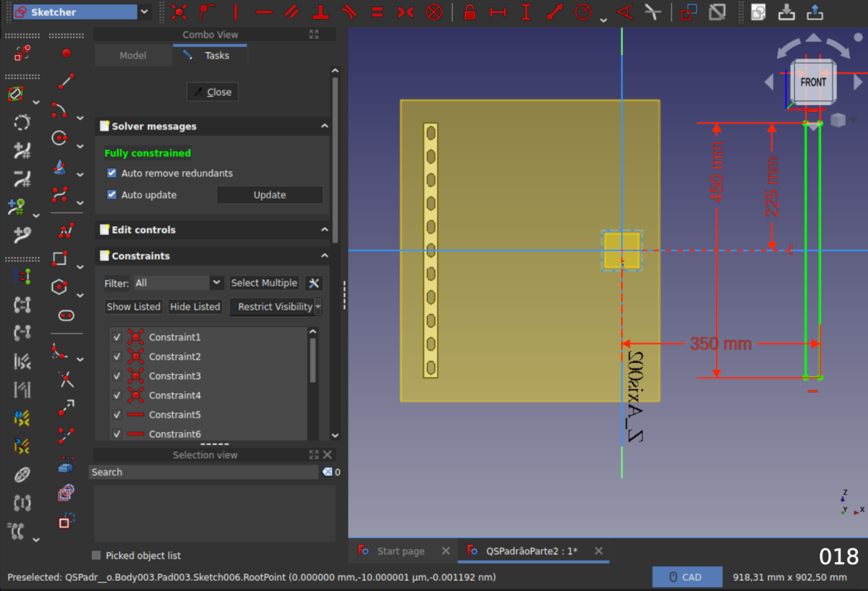Viewport: 868px width, 591px height.
Task: Click the Selection view Search field
Action: 204,472
